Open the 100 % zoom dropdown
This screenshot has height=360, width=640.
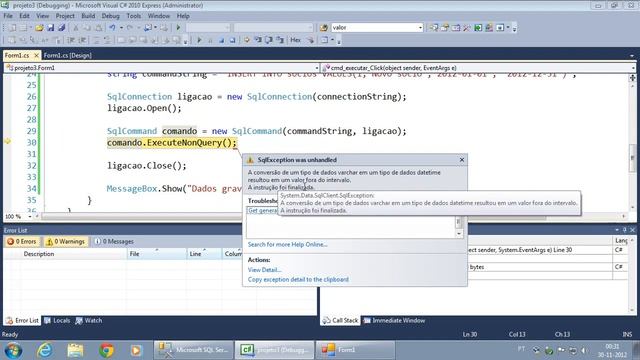click(30, 217)
